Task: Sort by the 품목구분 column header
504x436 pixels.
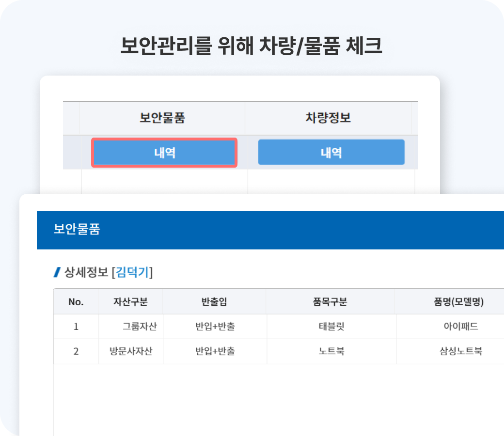Action: [x=330, y=302]
